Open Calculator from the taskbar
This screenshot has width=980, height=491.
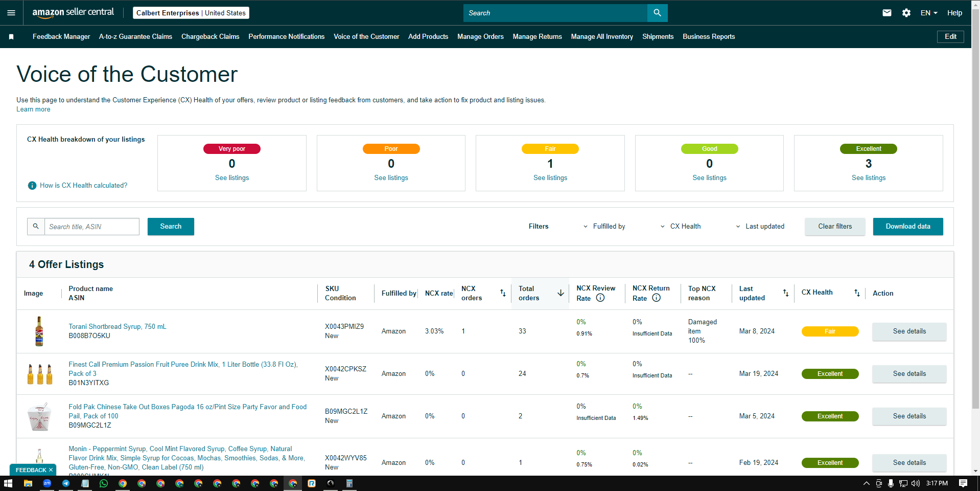349,483
